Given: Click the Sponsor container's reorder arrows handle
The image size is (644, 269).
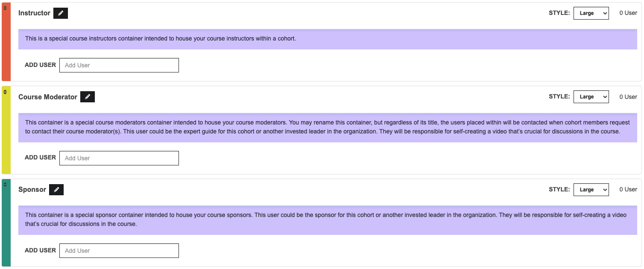Looking at the screenshot, I should (5, 184).
